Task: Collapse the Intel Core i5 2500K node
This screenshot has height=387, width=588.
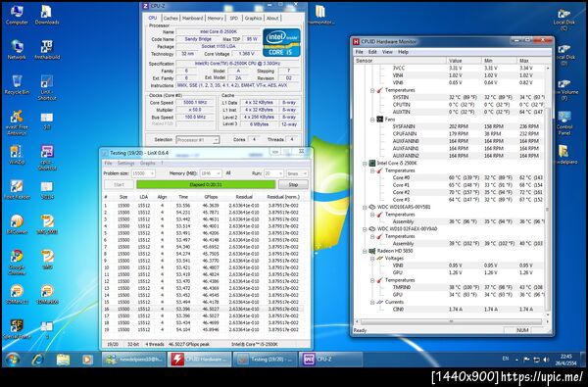Action: [365, 164]
